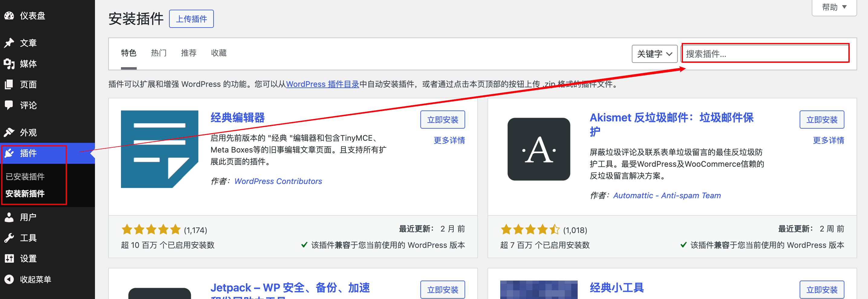Click the Users person icon

(9, 217)
